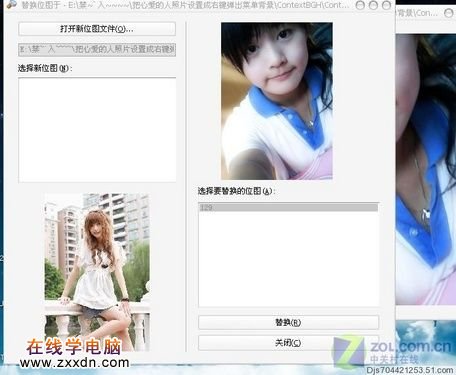Click the 选择新位图(N) label
456x375 pixels.
point(45,68)
